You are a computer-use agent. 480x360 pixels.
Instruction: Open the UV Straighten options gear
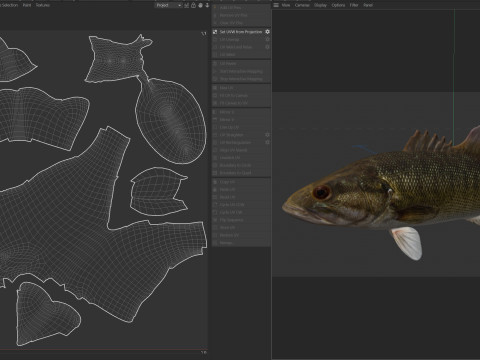pos(267,135)
